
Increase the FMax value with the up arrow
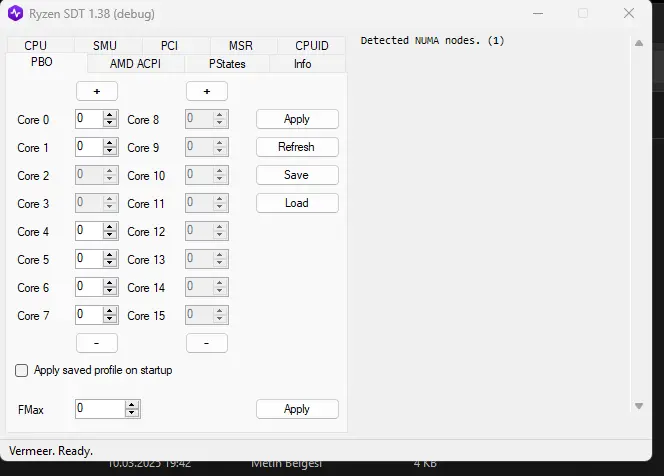[132, 405]
